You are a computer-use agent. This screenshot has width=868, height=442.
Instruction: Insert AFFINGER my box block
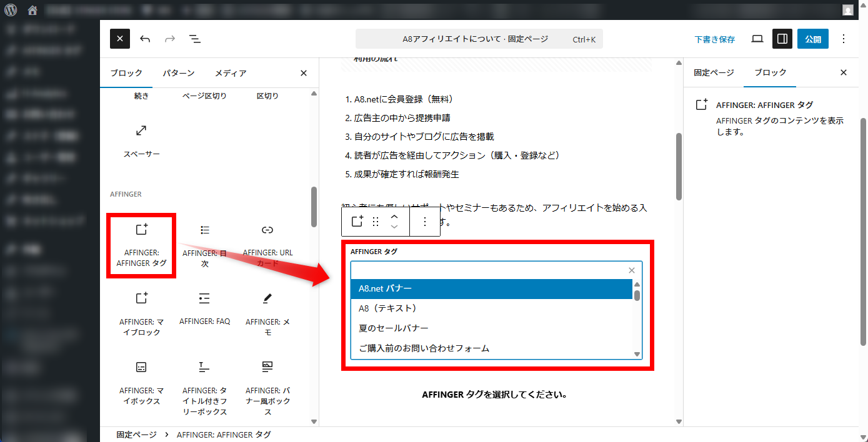142,383
